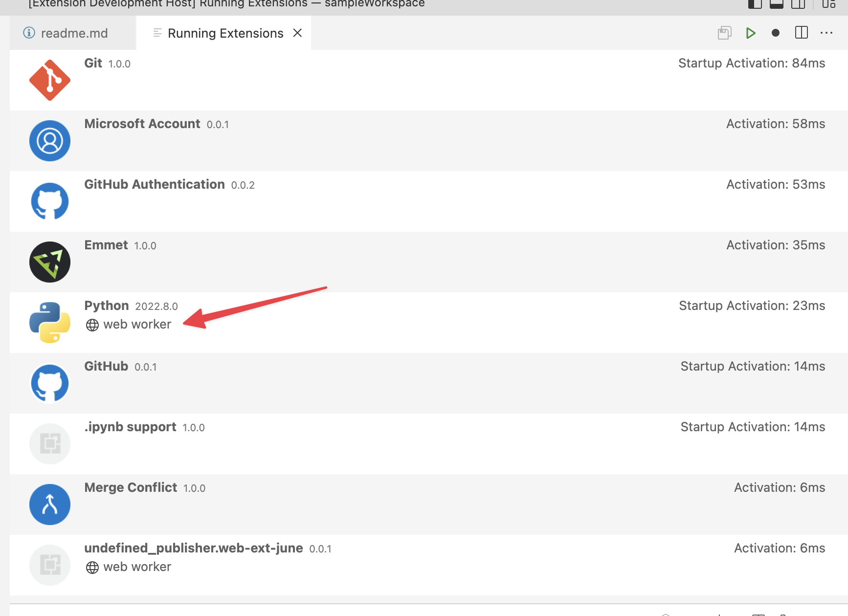The height and width of the screenshot is (616, 848).
Task: Click the .ipynb support extension icon
Action: [49, 443]
